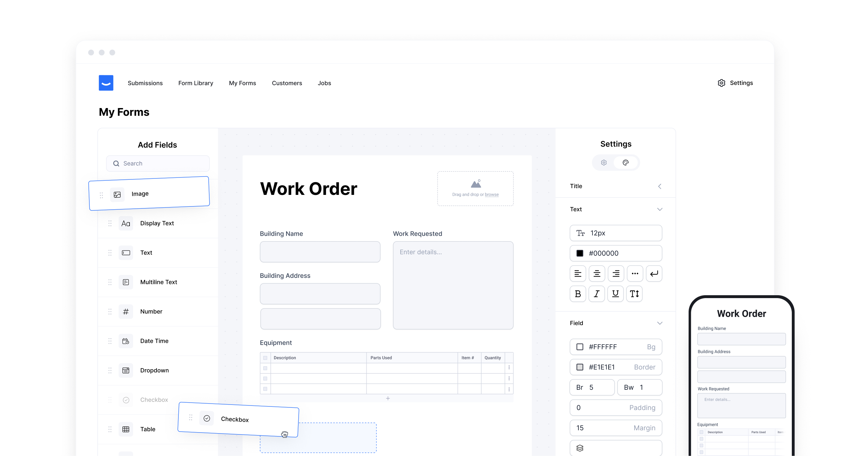Screen dimensions: 868x456
Task: Check the Equipment table header checkbox
Action: tap(265, 358)
